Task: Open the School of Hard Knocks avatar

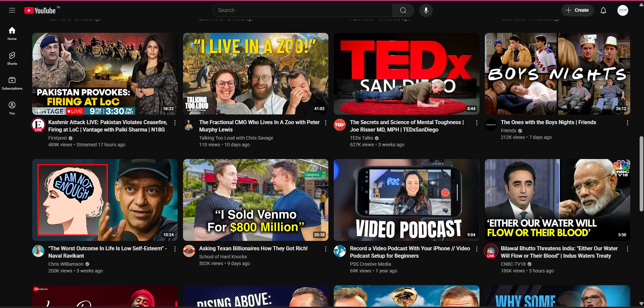Action: (189, 251)
